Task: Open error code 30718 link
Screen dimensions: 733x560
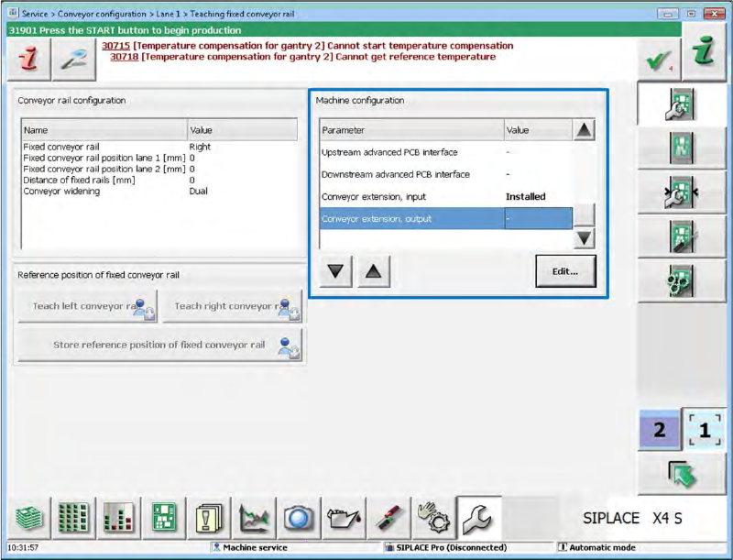Action: [124, 57]
